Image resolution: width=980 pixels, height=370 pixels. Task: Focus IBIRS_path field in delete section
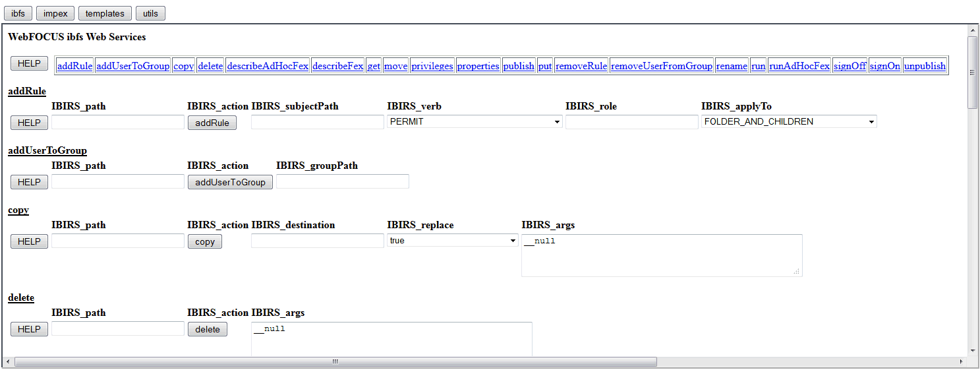pyautogui.click(x=118, y=328)
